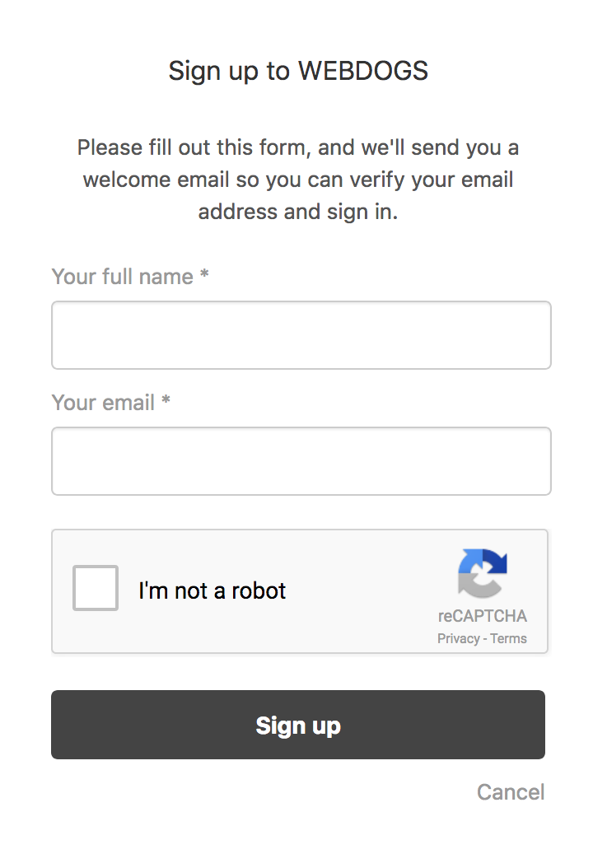Click the Your full name label
The height and width of the screenshot is (868, 593).
point(123,276)
